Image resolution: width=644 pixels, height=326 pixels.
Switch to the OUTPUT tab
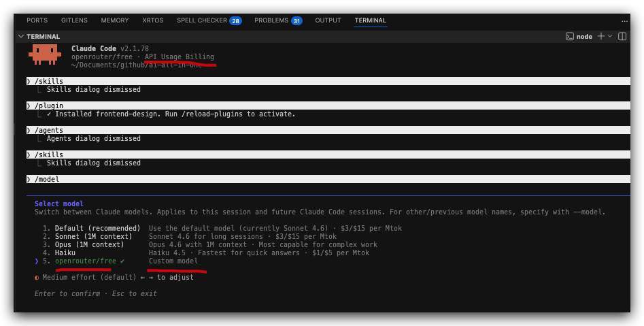[328, 20]
